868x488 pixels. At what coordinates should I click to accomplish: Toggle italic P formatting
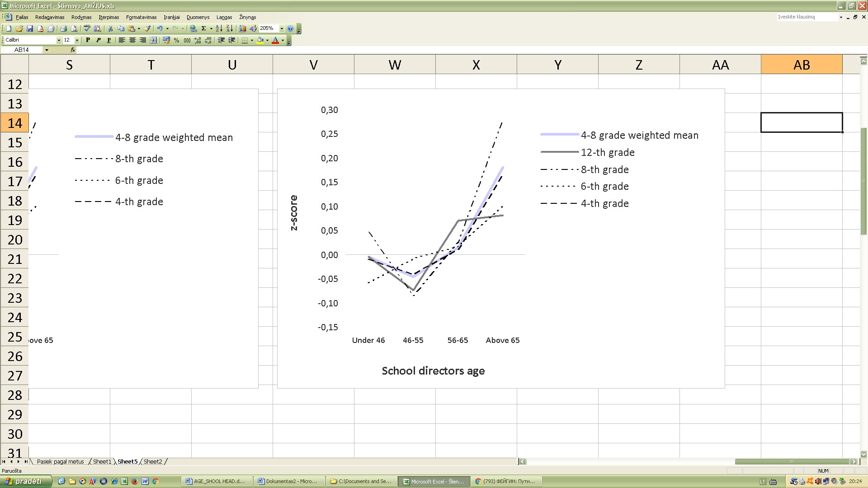[99, 40]
